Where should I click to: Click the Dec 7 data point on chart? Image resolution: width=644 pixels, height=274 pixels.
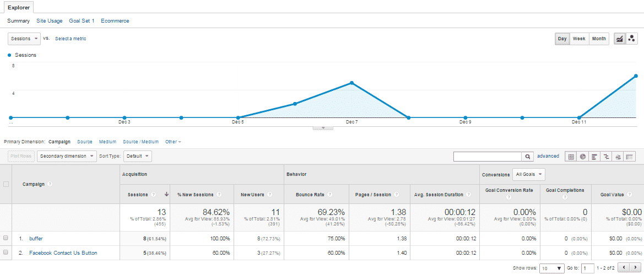[351, 83]
